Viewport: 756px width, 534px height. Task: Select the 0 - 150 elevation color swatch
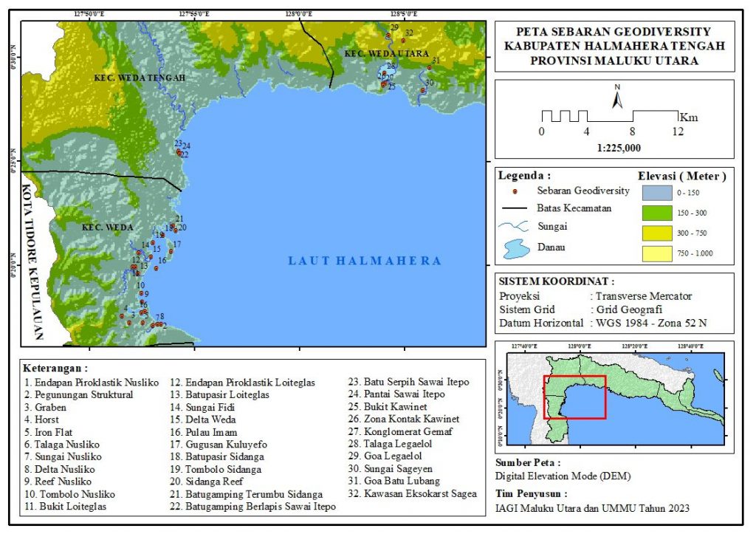[652, 194]
